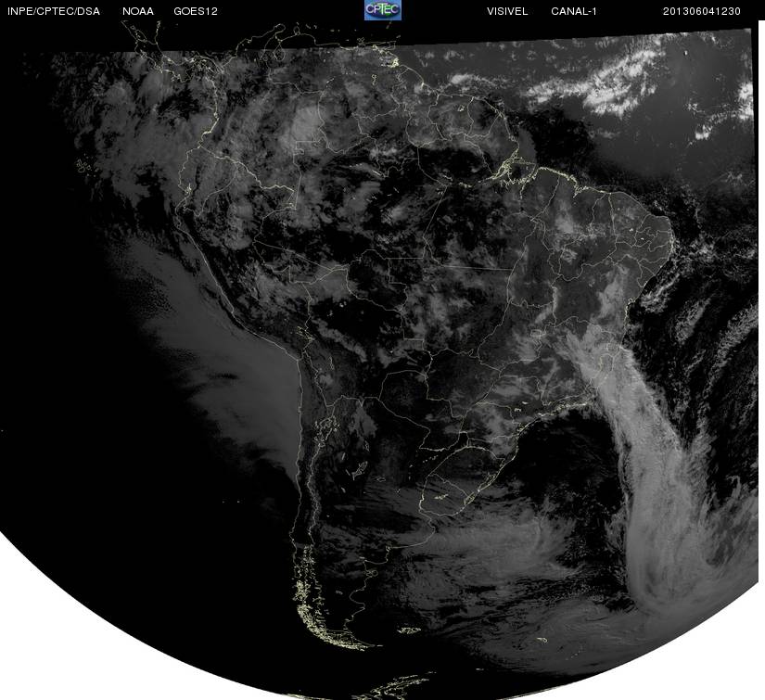The image size is (765, 700).
Task: Click the NOAA label in the header
Action: pos(138,11)
